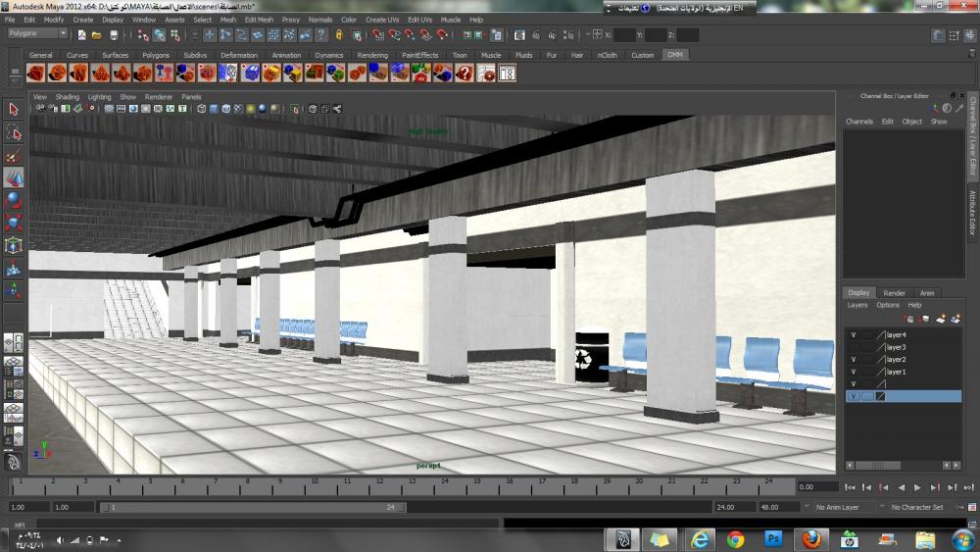Open the Polygons menu set dropdown
The height and width of the screenshot is (552, 980).
(x=37, y=33)
